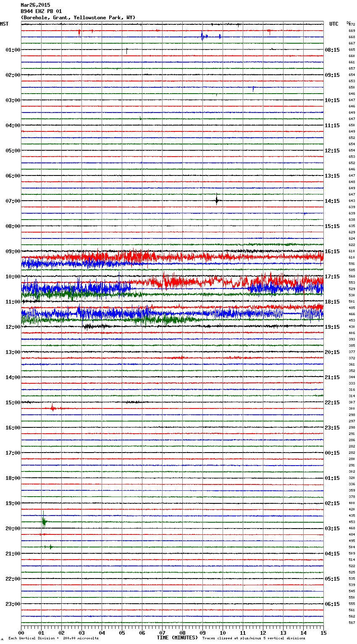Click the 21:15 UTC time label
The width and height of the screenshot is (357, 644).
[x=332, y=377]
